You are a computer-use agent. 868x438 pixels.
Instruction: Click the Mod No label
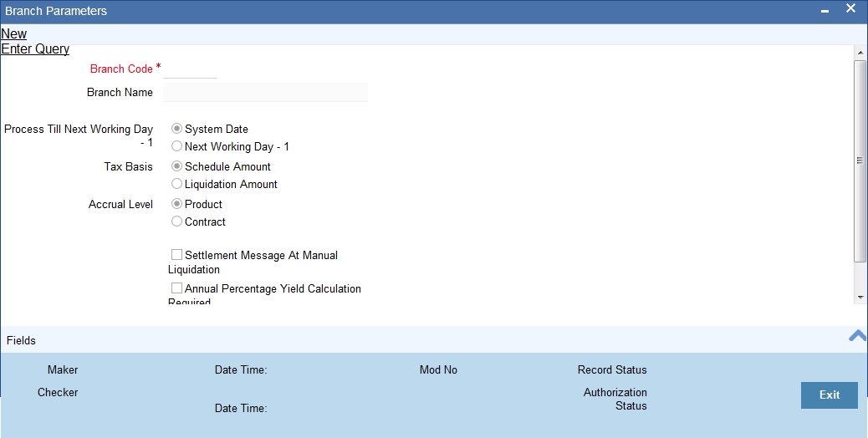(x=438, y=370)
